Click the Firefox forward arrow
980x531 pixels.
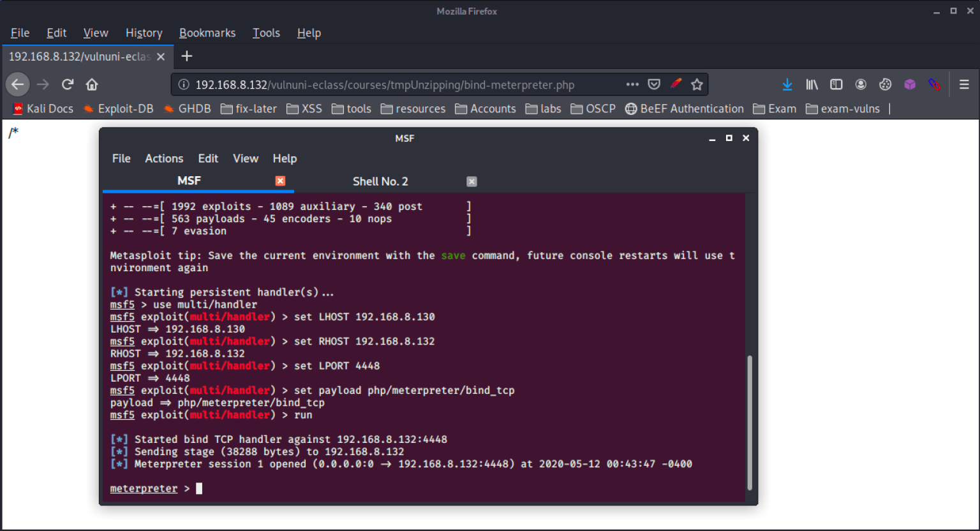(43, 84)
